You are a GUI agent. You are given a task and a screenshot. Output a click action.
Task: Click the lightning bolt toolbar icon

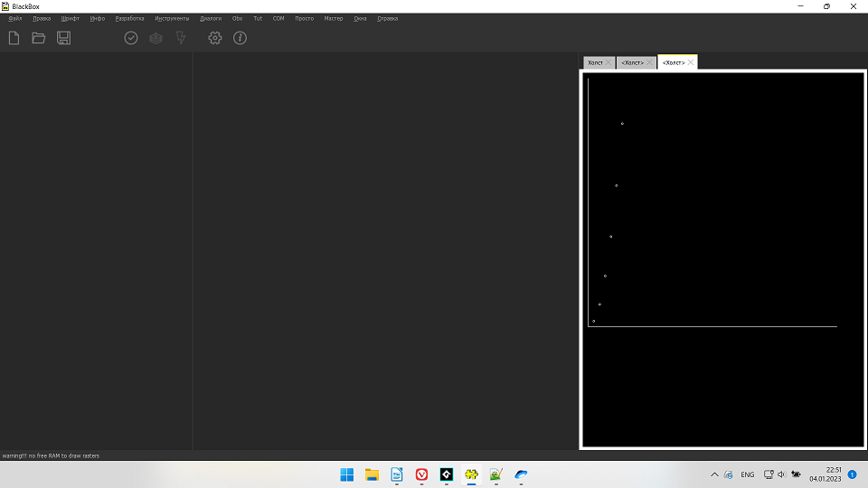(x=181, y=38)
